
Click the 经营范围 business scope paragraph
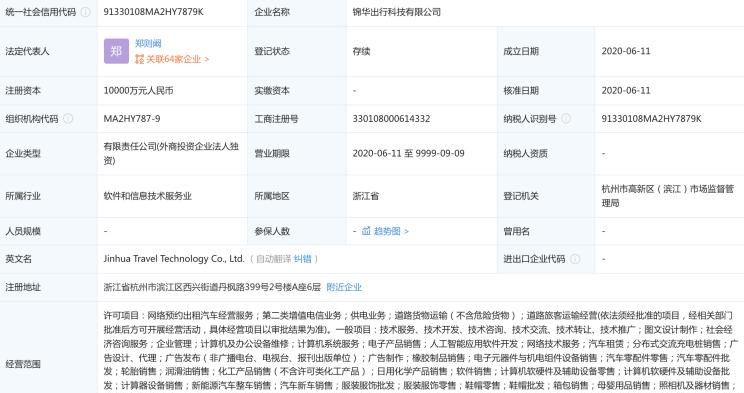pyautogui.click(x=420, y=350)
